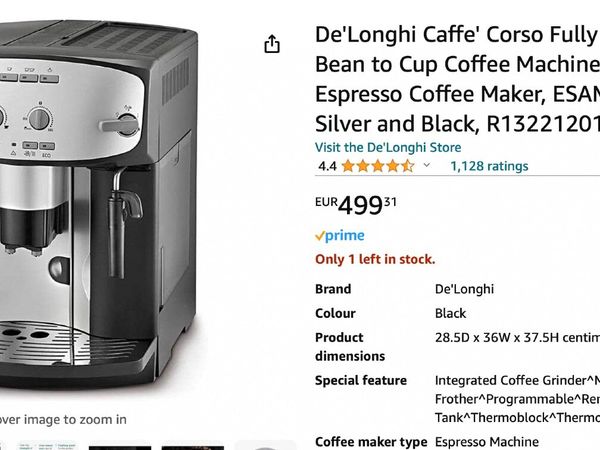Click the hover image to zoom in caption
This screenshot has width=600, height=450.
click(63, 419)
